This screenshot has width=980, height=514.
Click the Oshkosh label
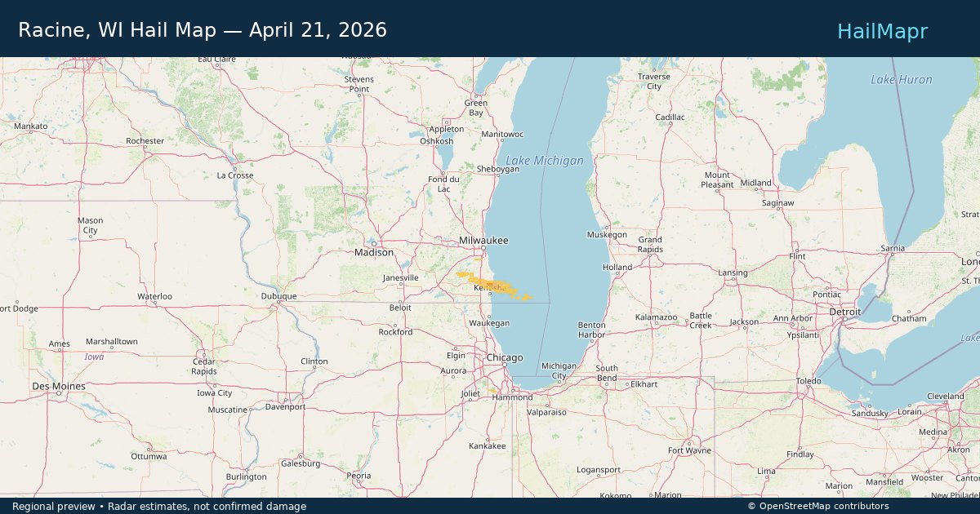click(x=436, y=141)
